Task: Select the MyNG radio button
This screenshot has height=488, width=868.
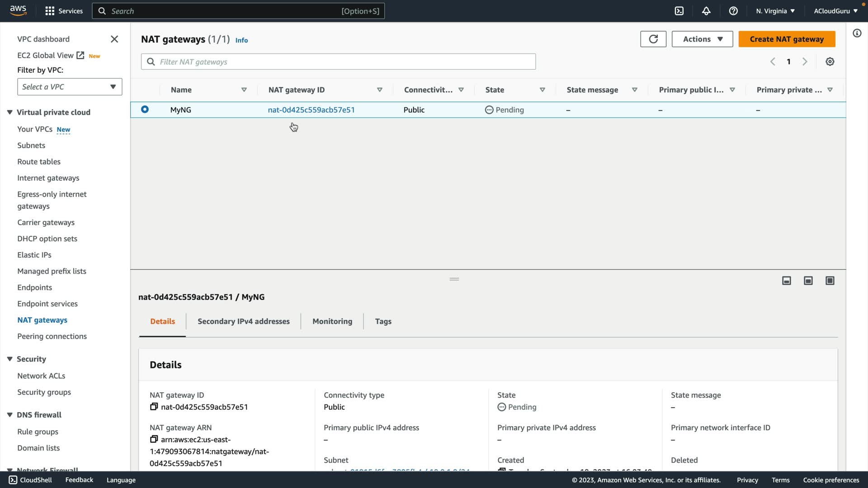Action: 145,109
